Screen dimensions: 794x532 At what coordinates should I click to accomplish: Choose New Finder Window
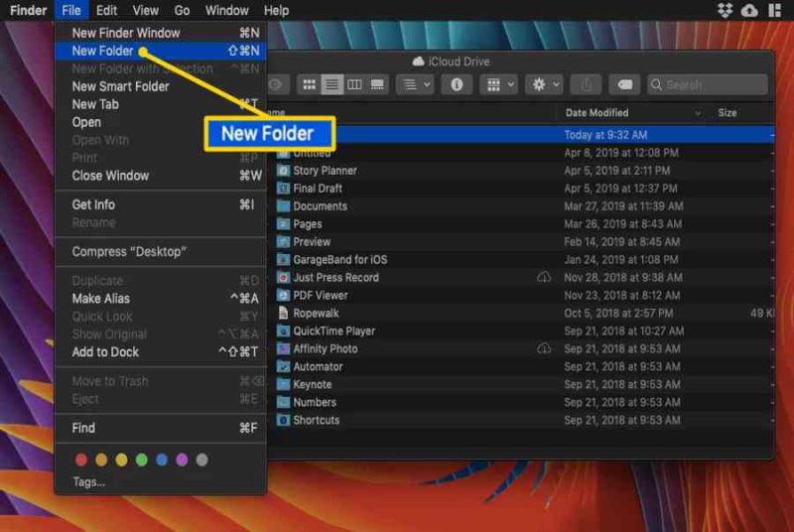click(161, 33)
